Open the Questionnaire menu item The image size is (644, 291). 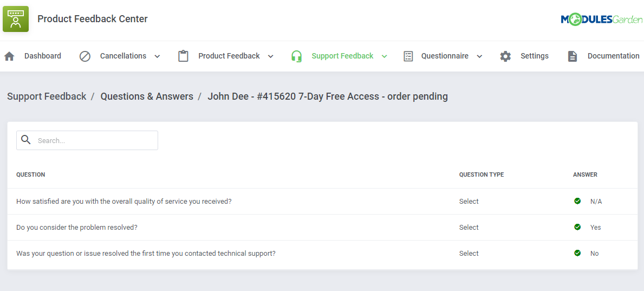tap(444, 56)
